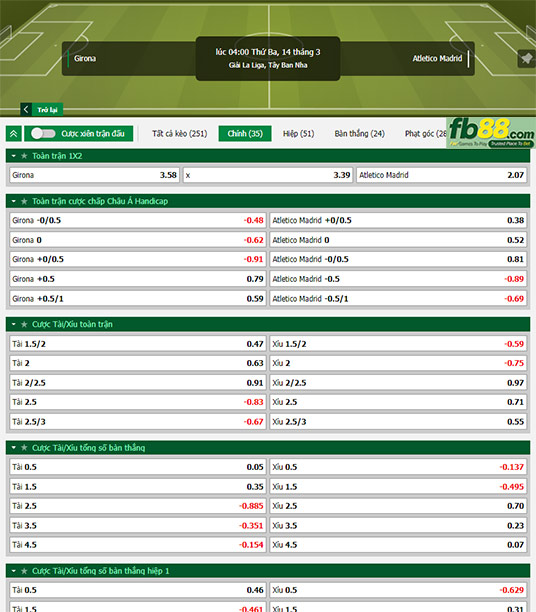This screenshot has height=612, width=536.
Task: Collapse the Toàn trận 1X2 section arrow
Action: point(14,156)
